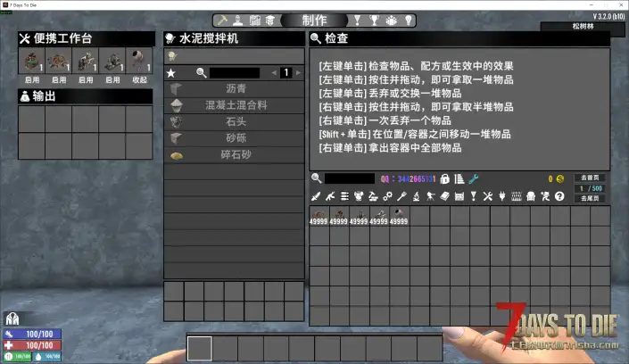Click the question mark help category icon
The image size is (629, 364).
(x=559, y=196)
